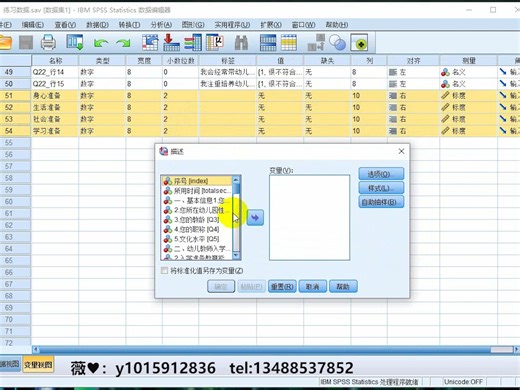520x390 pixels.
Task: Open the Recall recent dialogs icon
Action: click(75, 42)
